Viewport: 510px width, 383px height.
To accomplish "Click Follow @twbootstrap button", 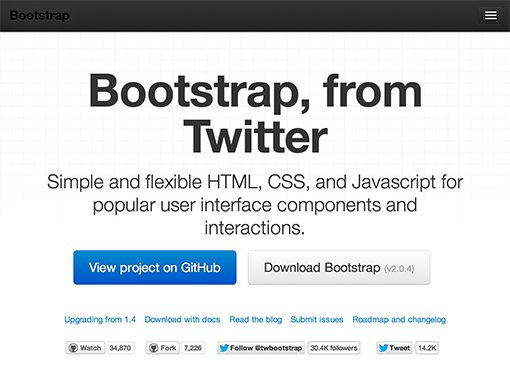I will 261,348.
